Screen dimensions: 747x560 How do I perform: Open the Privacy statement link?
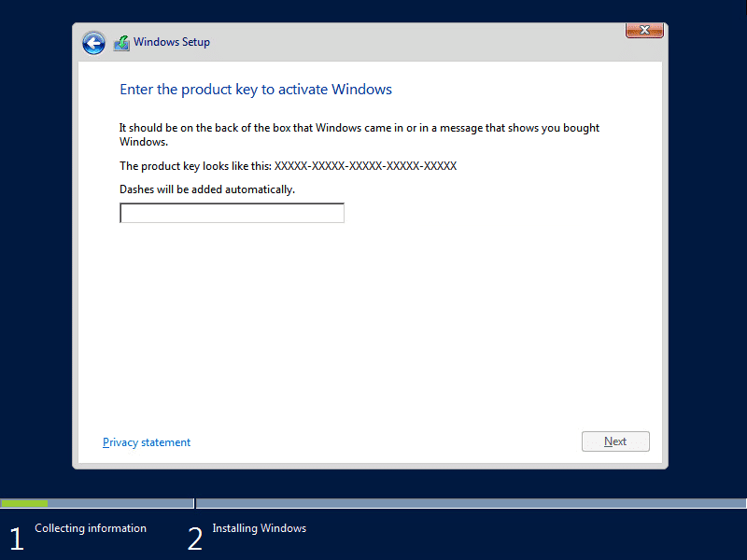(x=147, y=442)
